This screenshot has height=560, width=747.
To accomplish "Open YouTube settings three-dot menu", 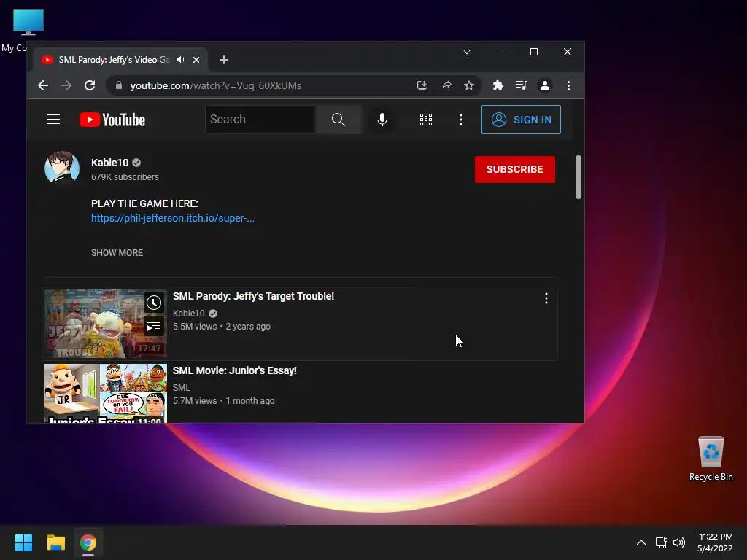I will [461, 120].
